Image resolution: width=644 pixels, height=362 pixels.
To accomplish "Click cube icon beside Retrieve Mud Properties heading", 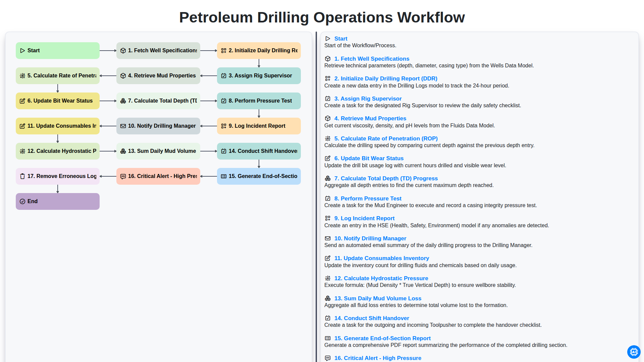I will pos(328,118).
